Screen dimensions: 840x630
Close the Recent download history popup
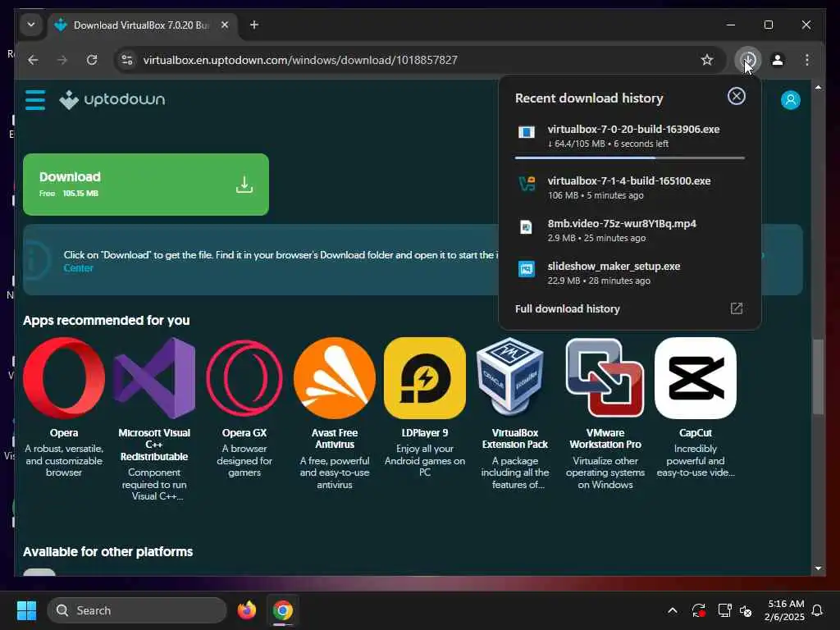click(736, 97)
